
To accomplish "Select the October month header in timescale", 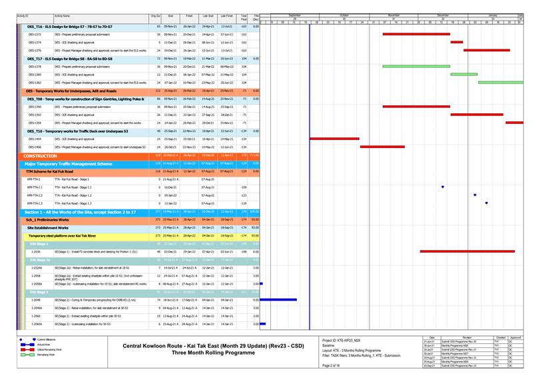I will click(x=344, y=15).
